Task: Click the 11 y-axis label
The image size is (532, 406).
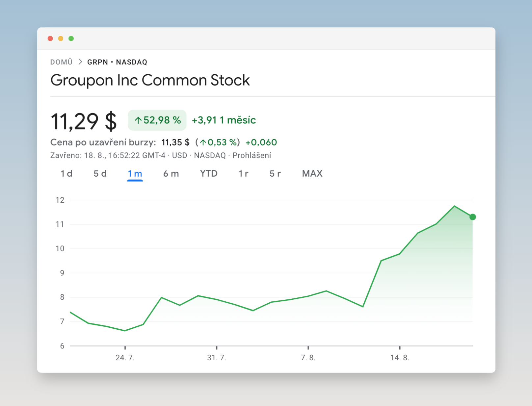Action: point(60,224)
